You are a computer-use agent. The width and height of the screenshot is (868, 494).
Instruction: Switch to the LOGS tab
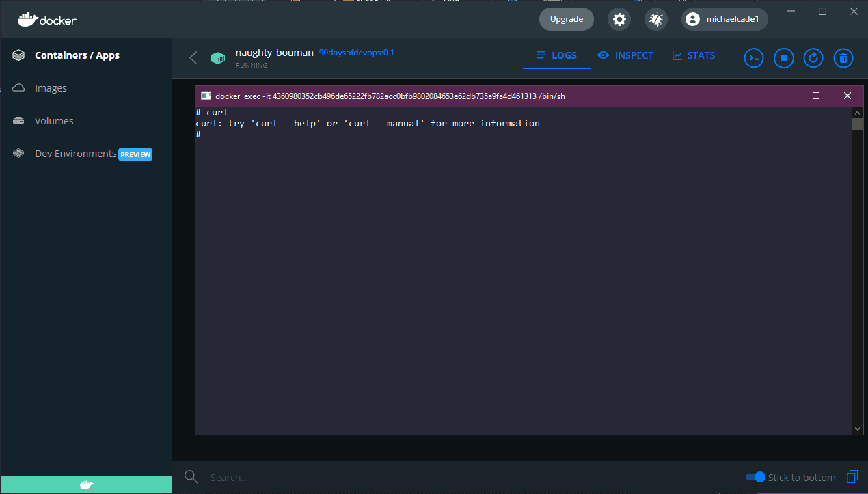point(557,55)
